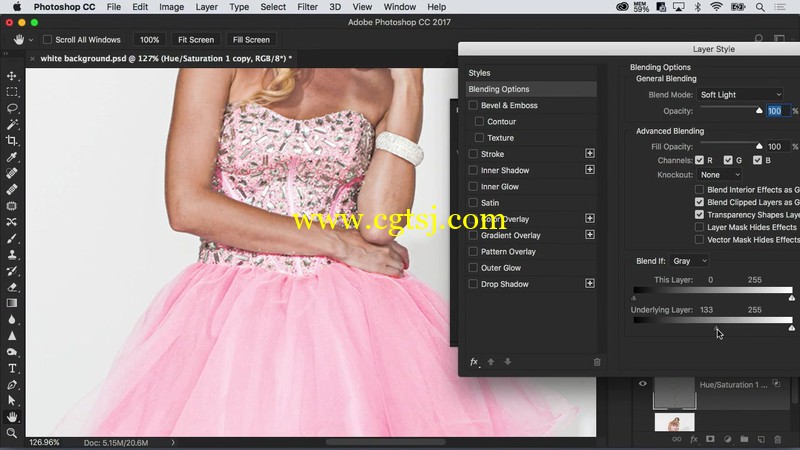Select the Hand tool in toolbar
800x450 pixels.
click(x=12, y=417)
